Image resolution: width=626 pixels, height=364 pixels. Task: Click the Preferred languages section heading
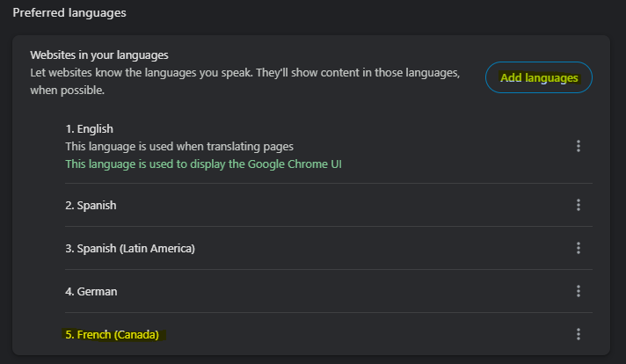click(69, 13)
